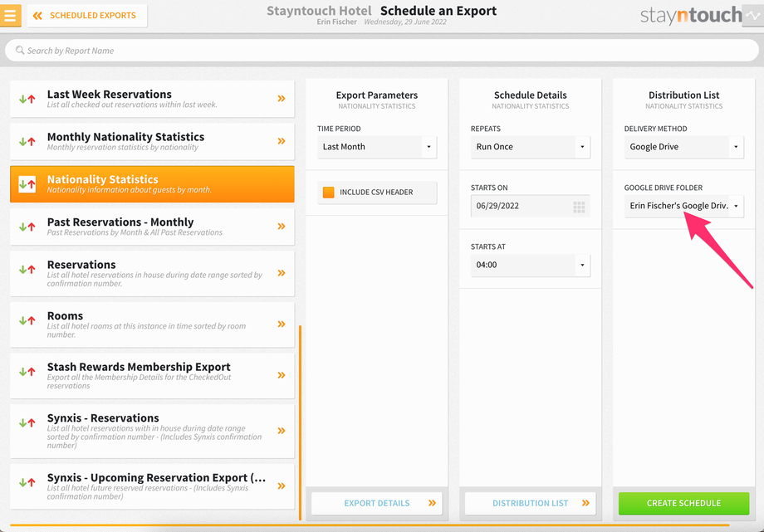Select Last Week Reservations export
Viewport: 764px width, 532px height.
tap(152, 99)
